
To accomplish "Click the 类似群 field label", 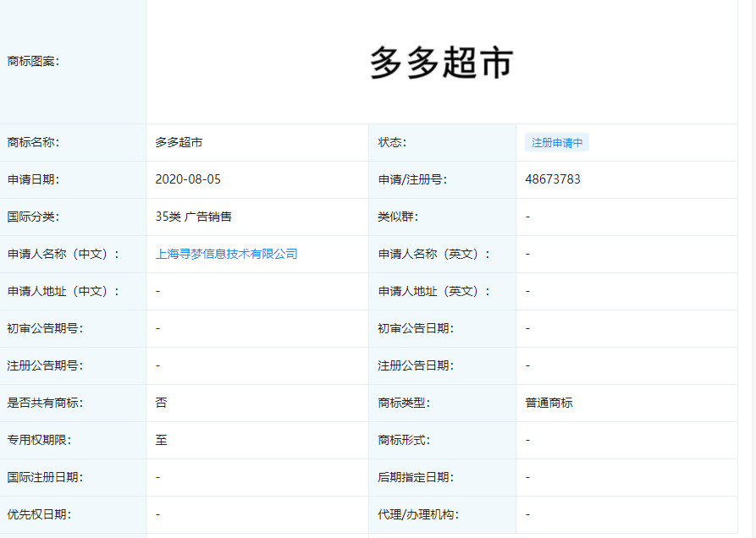I will [x=398, y=217].
